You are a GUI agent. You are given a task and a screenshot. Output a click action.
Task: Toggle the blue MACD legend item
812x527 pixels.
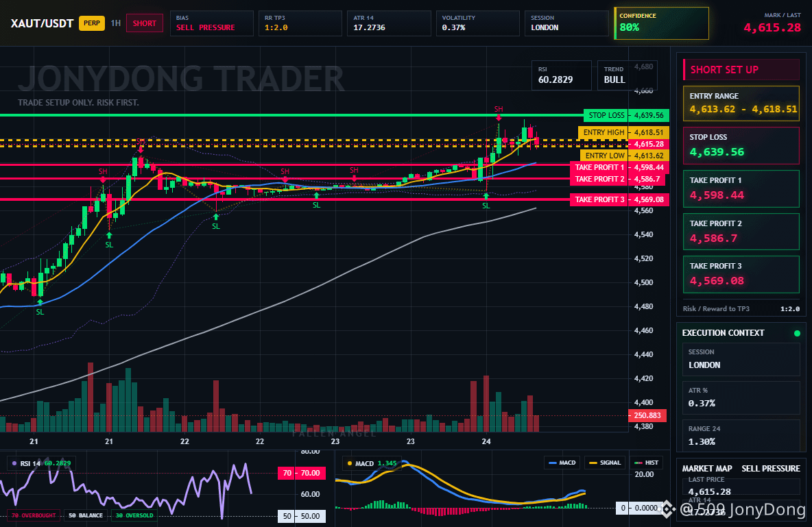pyautogui.click(x=562, y=463)
